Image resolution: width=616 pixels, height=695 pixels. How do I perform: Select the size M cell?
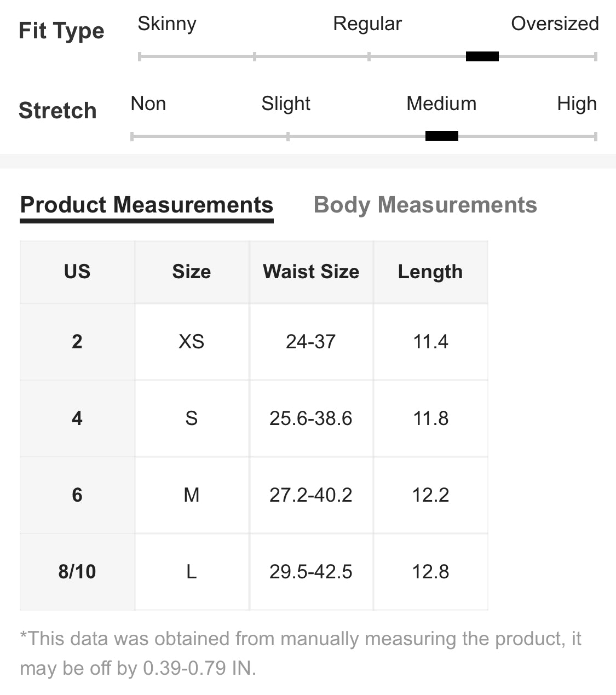coord(192,495)
